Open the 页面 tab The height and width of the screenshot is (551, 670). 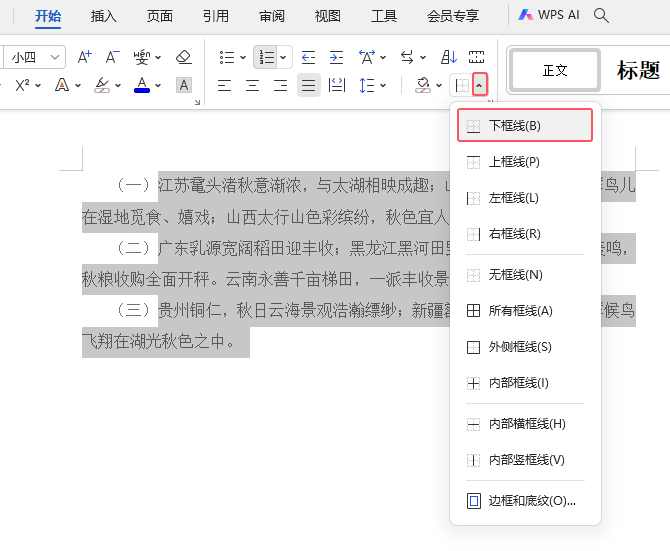point(160,16)
